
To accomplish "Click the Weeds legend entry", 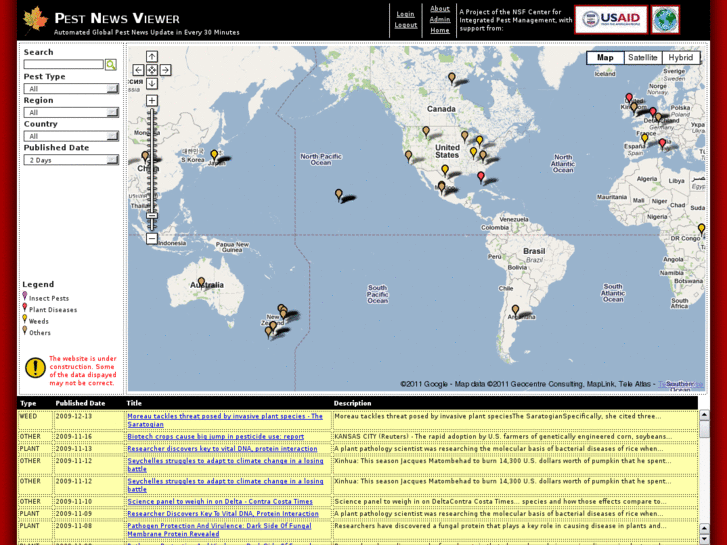I will [x=35, y=321].
